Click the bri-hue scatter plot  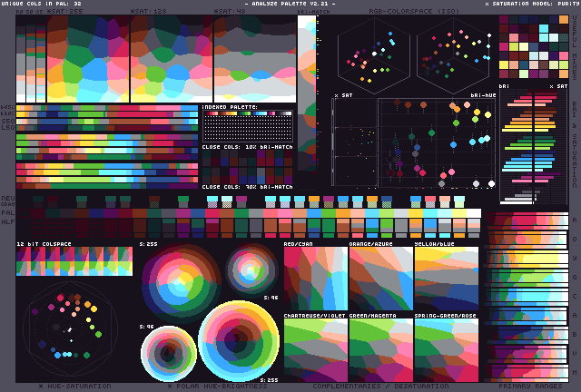(x=436, y=143)
